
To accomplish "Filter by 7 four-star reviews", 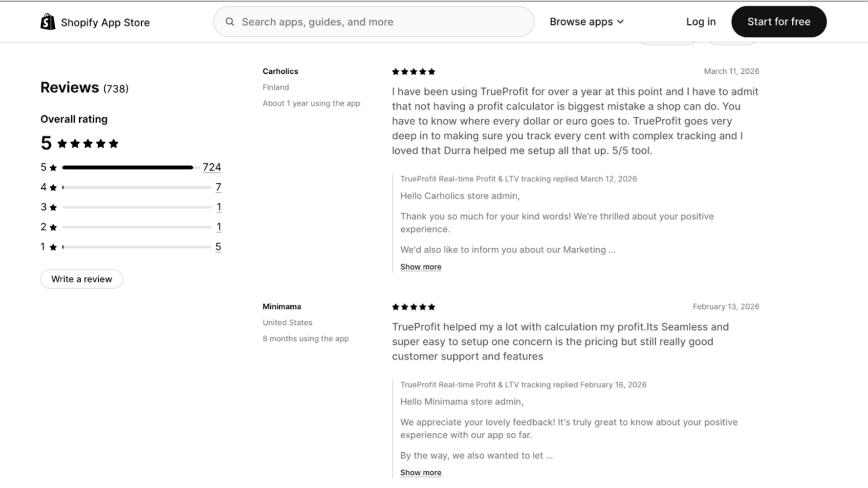I will [x=218, y=187].
